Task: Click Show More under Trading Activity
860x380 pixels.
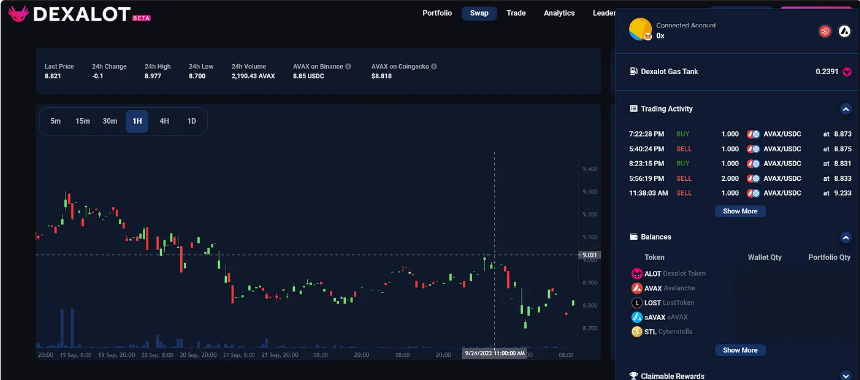Action: (740, 211)
